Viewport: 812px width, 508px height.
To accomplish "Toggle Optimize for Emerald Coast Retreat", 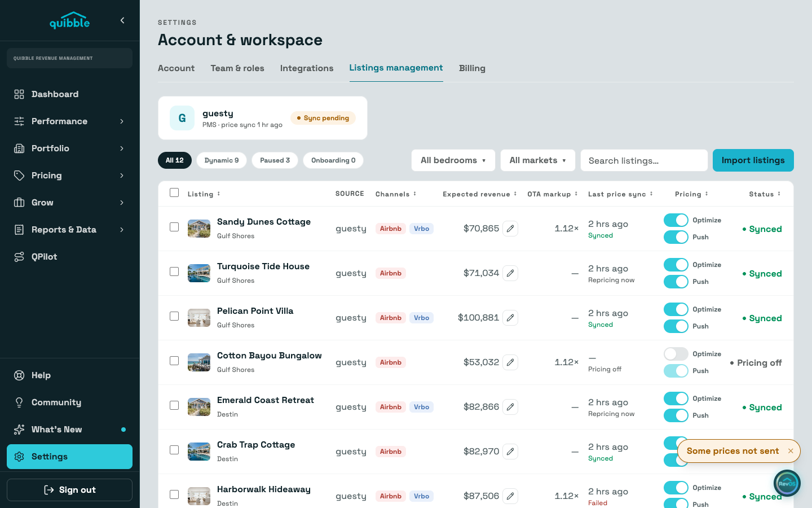I will 676,398.
